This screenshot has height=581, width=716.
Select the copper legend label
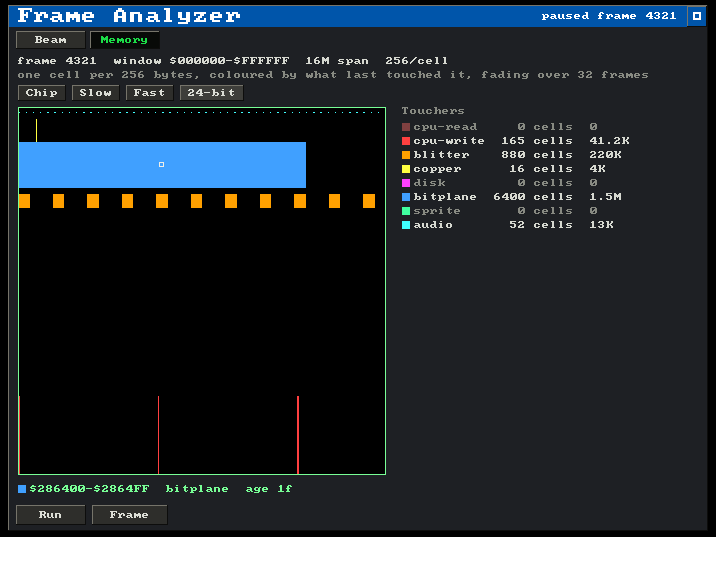(437, 169)
